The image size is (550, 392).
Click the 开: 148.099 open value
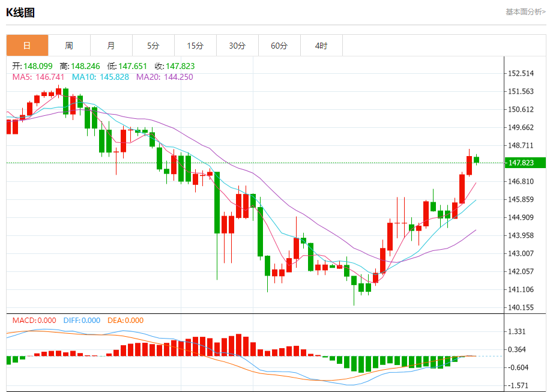click(32, 66)
